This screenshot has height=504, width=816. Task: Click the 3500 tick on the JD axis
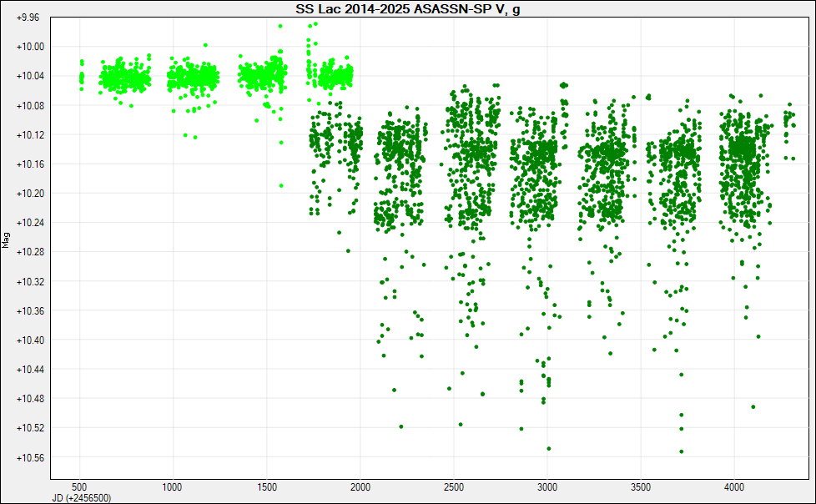tap(641, 486)
